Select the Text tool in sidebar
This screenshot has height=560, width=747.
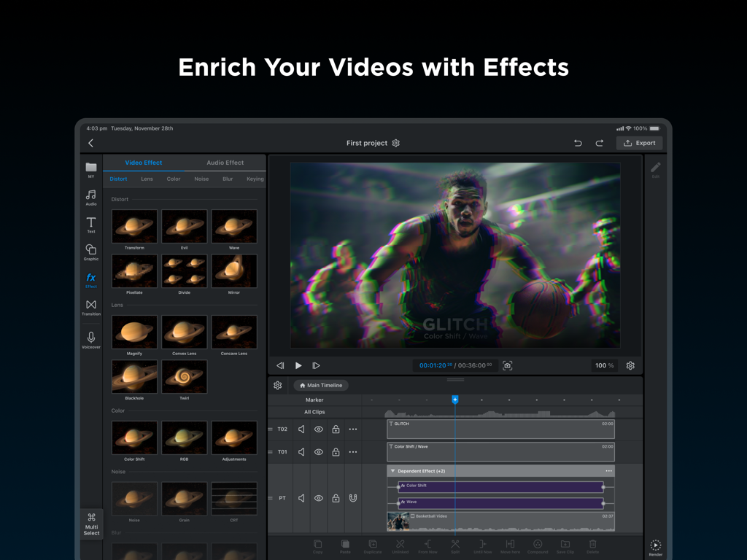(90, 225)
